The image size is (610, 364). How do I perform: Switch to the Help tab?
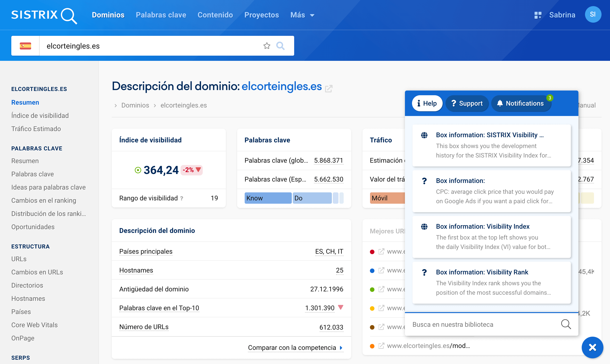pyautogui.click(x=427, y=103)
